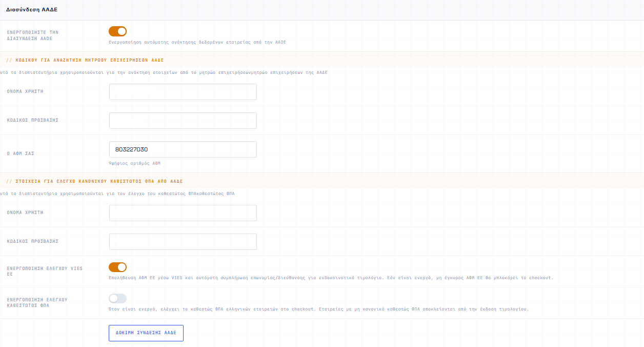
Task: Focus the Κωδικός Πρόσβασης field for business registry
Action: [x=183, y=121]
